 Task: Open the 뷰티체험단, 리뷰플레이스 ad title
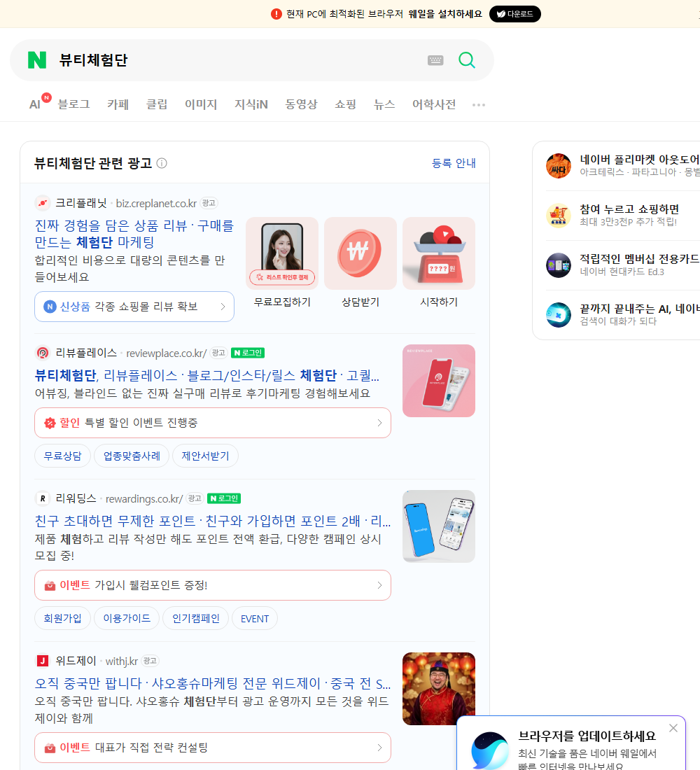pos(206,376)
